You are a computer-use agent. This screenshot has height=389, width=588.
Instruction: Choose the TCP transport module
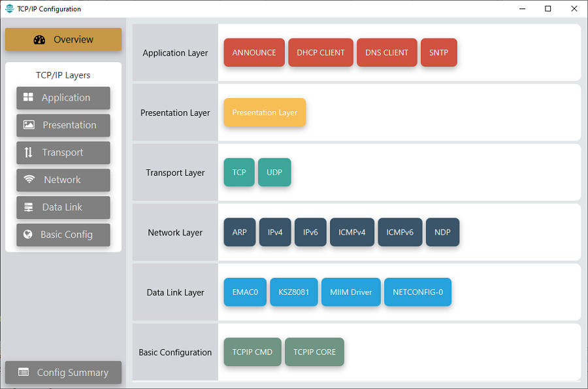tap(239, 173)
